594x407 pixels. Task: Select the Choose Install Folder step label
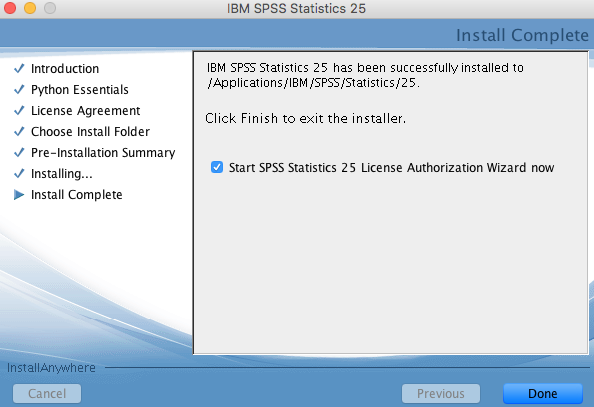click(x=91, y=131)
